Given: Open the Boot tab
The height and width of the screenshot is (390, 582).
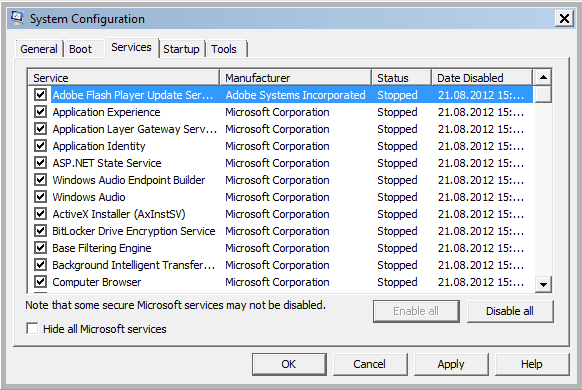Looking at the screenshot, I should (81, 49).
